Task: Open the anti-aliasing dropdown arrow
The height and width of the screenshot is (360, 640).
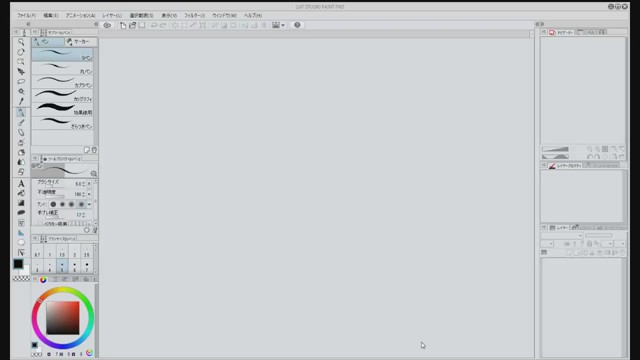Action: coord(89,204)
